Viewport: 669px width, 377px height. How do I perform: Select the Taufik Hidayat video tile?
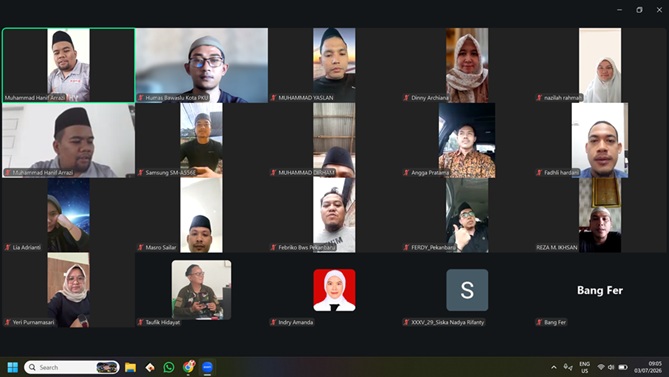pyautogui.click(x=201, y=290)
